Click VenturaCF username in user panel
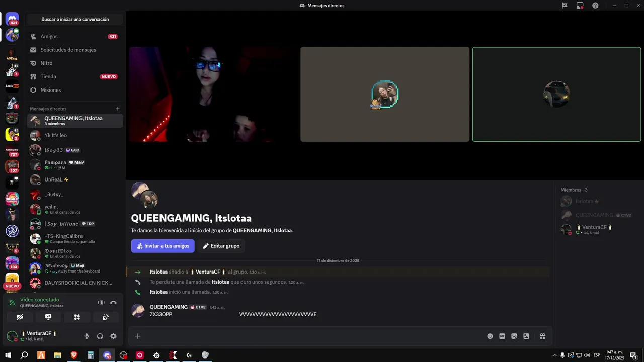 [x=39, y=333]
